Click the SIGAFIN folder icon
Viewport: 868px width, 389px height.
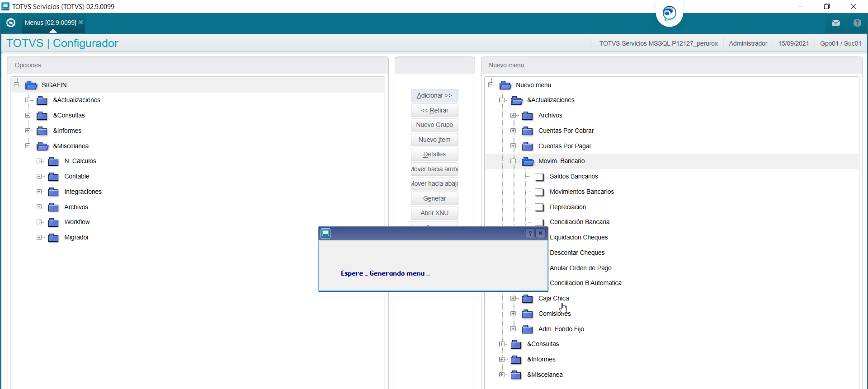click(31, 85)
